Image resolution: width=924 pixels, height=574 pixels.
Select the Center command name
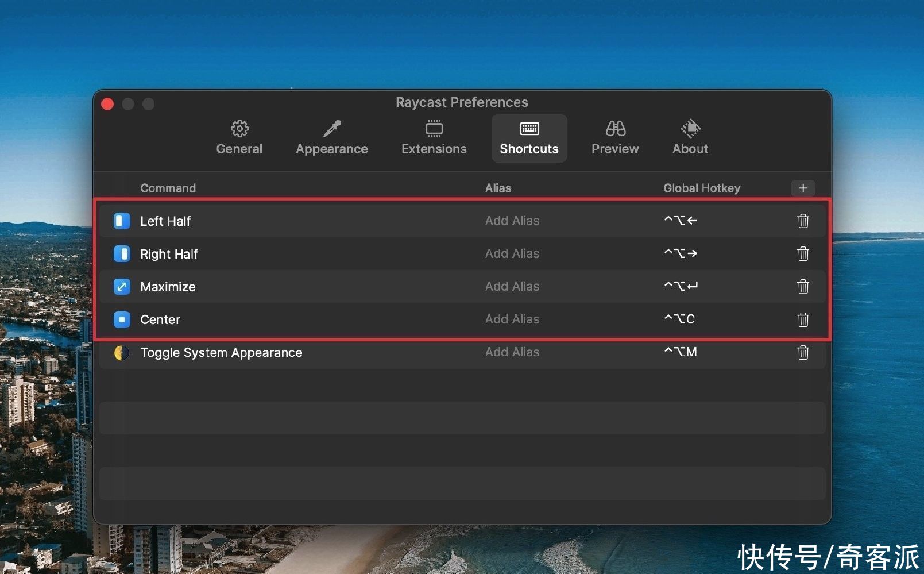click(x=160, y=319)
